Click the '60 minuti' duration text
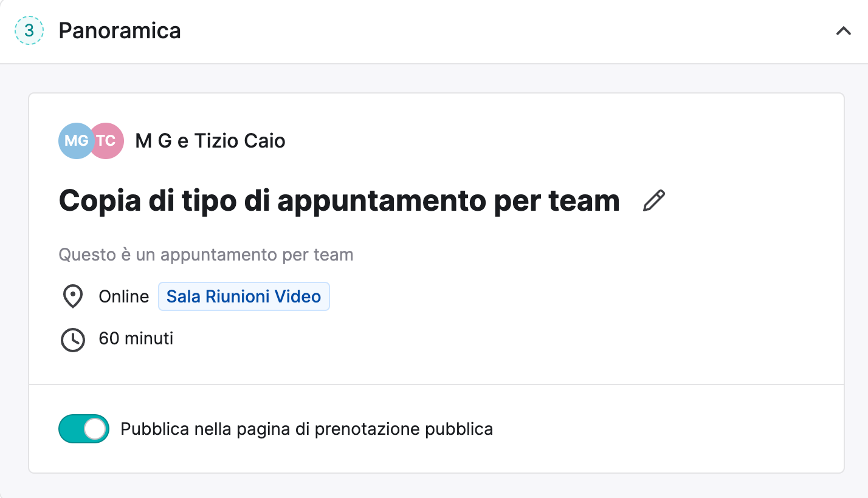This screenshot has height=498, width=868. tap(136, 338)
